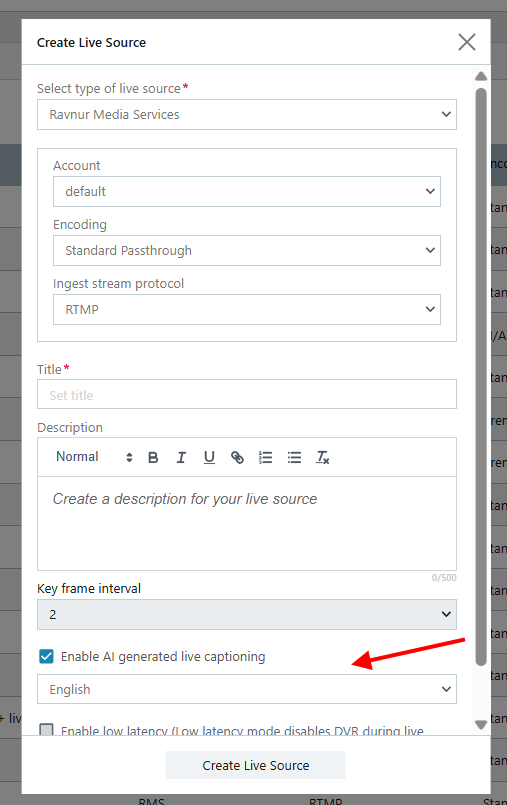Image resolution: width=507 pixels, height=805 pixels.
Task: Open the Key frame interval dropdown
Action: [x=247, y=615]
